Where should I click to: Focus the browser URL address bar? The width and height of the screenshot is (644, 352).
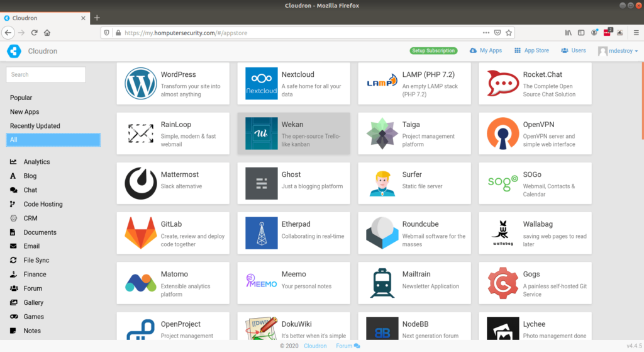303,33
